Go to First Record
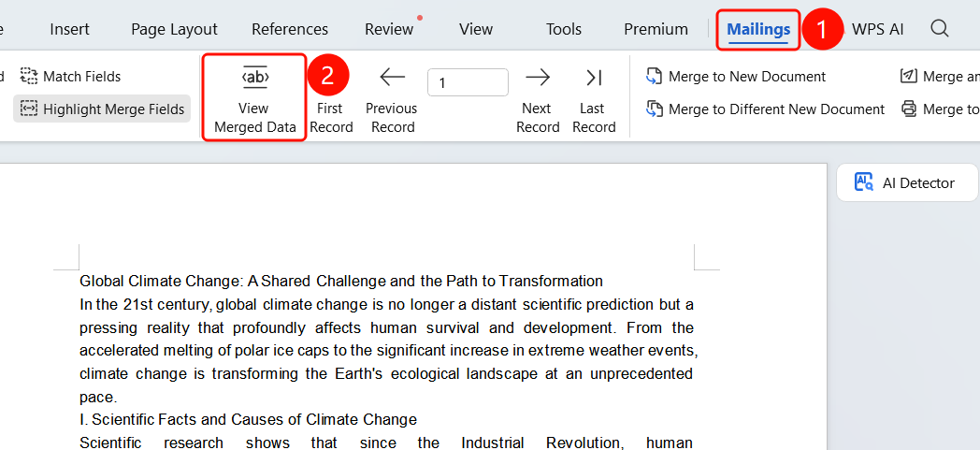The width and height of the screenshot is (980, 450). tap(331, 118)
